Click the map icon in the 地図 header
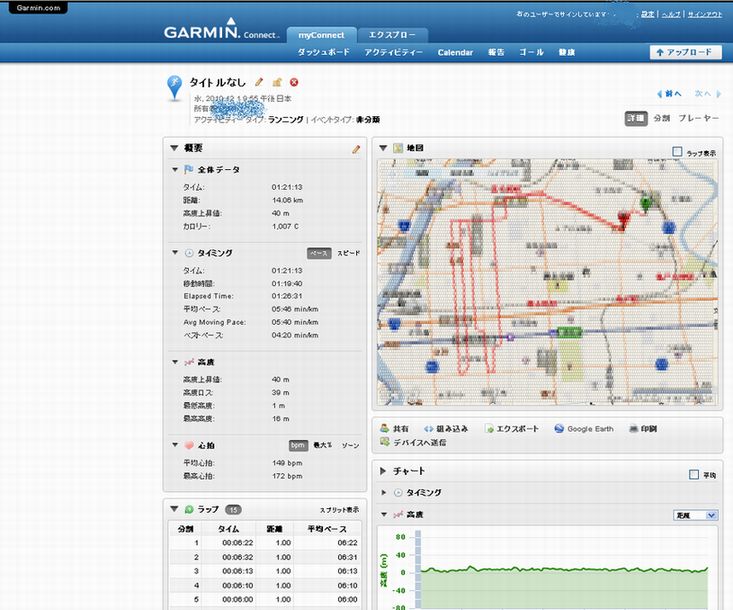Screen dimensions: 733x610 click(398, 148)
